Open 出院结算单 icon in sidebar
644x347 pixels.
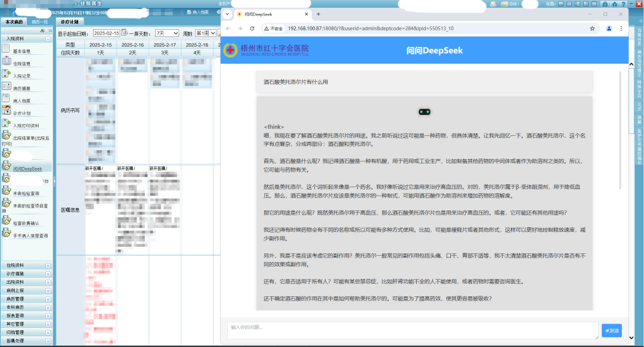(6, 135)
